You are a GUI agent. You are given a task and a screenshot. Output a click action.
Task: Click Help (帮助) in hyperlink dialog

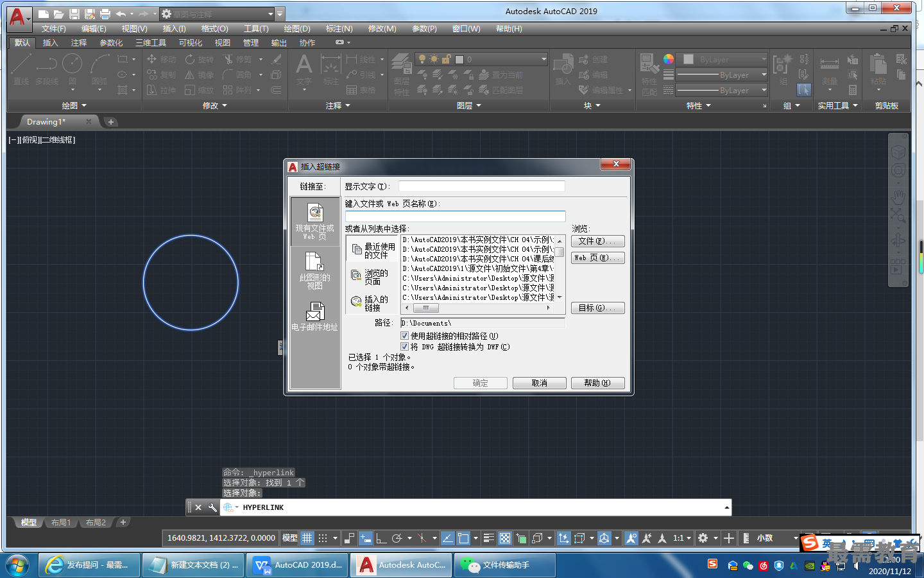click(597, 383)
